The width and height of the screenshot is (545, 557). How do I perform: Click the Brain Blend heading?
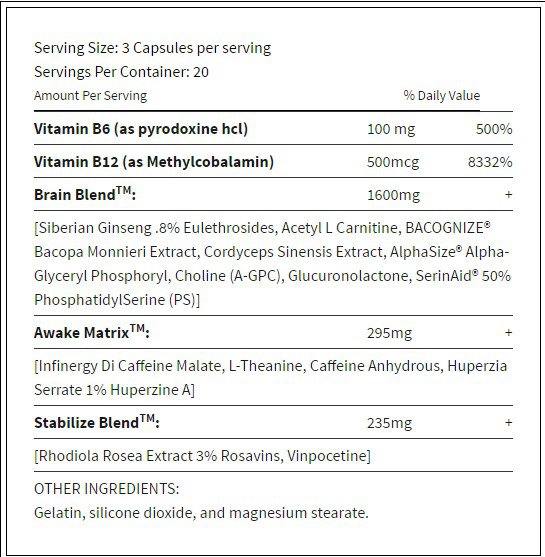[x=85, y=194]
